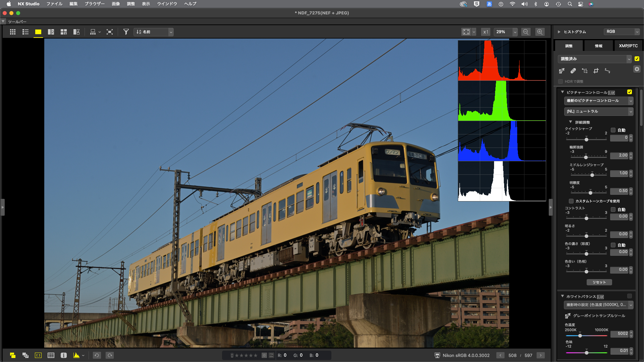Go to previous image arrow

click(500, 355)
